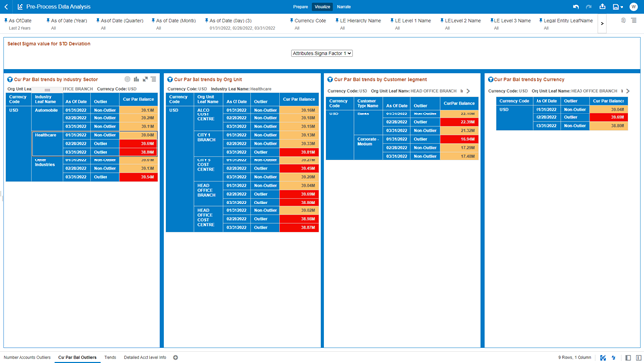The width and height of the screenshot is (644, 363).
Task: Open the Number Accounts Outliers canvas tab
Action: (27, 358)
